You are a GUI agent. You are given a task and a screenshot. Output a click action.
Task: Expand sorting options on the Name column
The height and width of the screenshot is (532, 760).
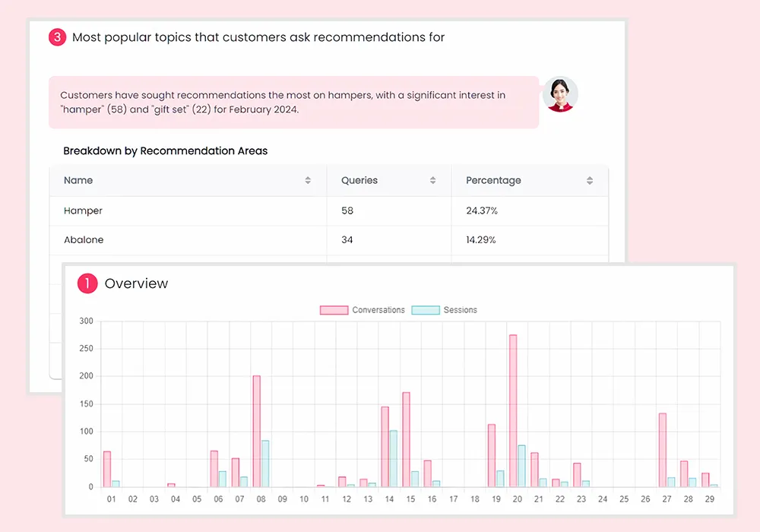click(308, 180)
